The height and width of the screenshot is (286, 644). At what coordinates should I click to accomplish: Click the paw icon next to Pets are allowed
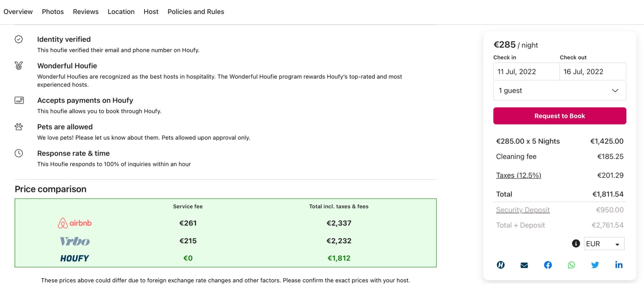click(x=19, y=127)
